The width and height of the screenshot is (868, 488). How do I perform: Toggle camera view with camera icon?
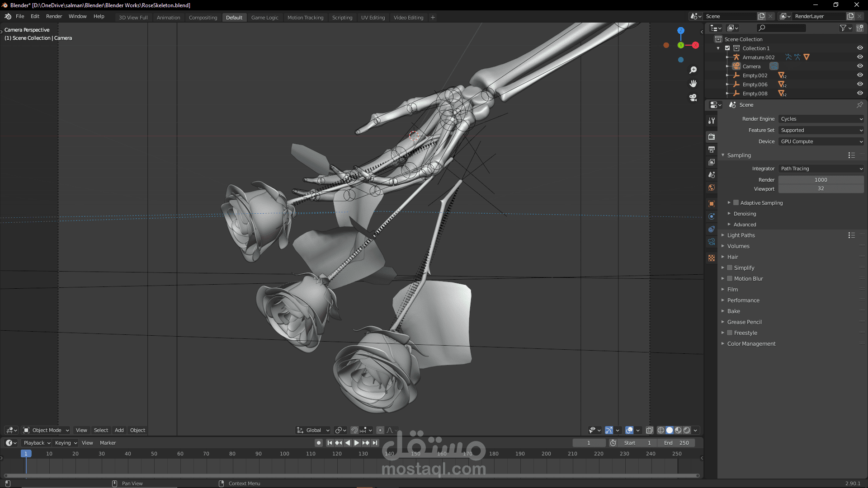tap(693, 98)
